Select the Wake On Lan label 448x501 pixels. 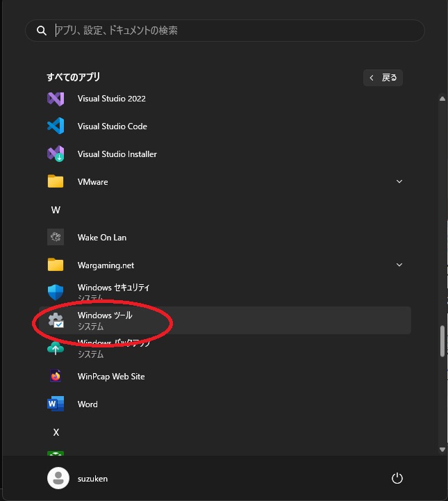102,238
